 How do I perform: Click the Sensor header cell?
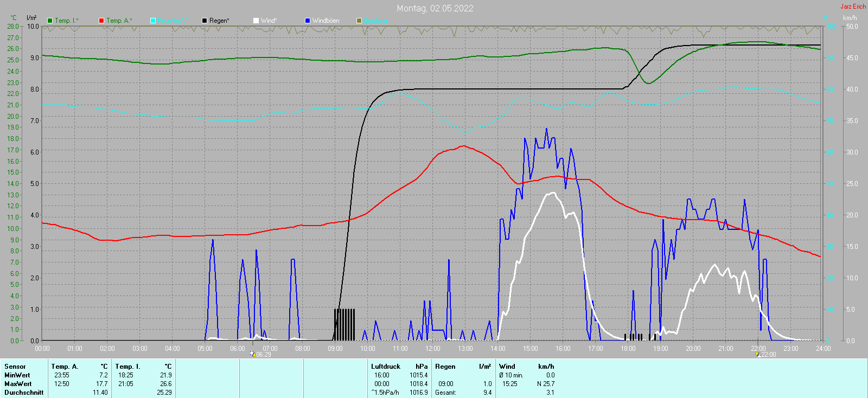[x=15, y=367]
